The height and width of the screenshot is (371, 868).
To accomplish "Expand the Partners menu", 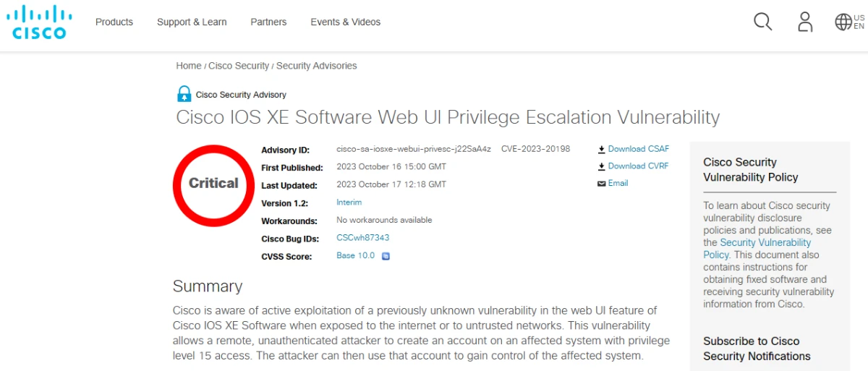I will point(268,22).
